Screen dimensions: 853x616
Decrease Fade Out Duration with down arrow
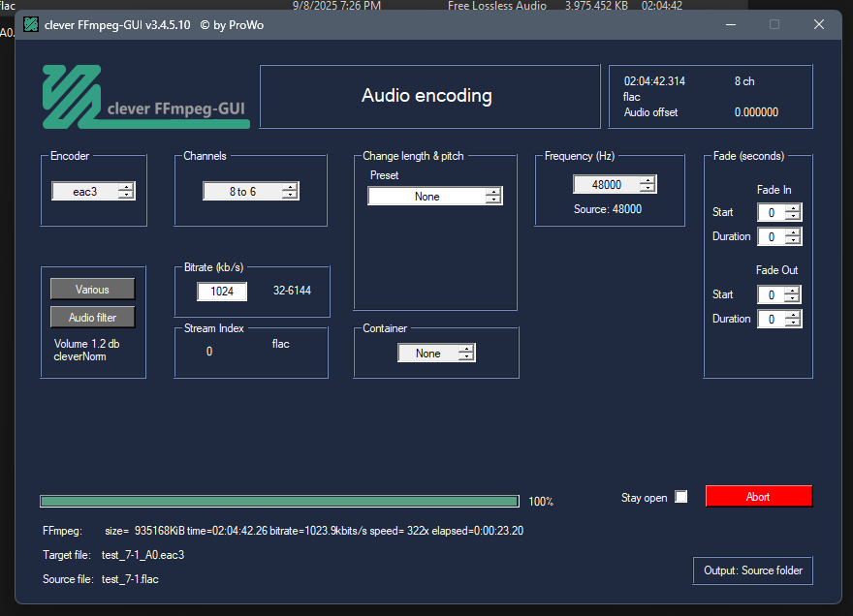794,323
